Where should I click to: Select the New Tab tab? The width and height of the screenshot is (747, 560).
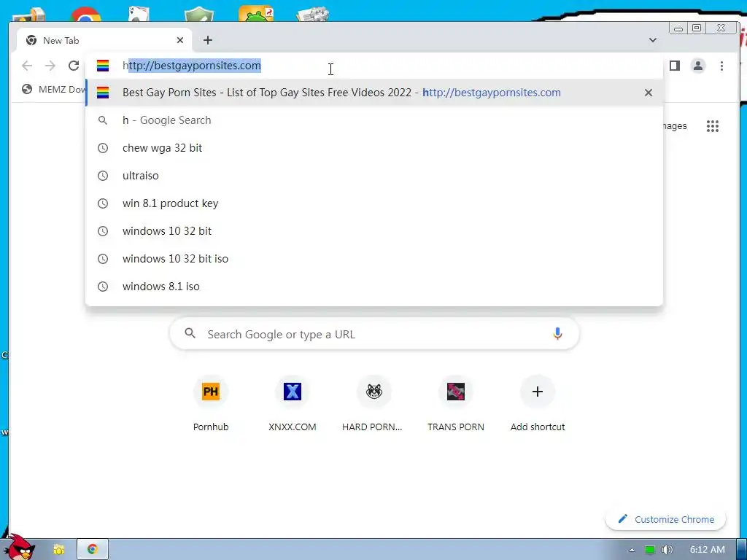click(104, 41)
